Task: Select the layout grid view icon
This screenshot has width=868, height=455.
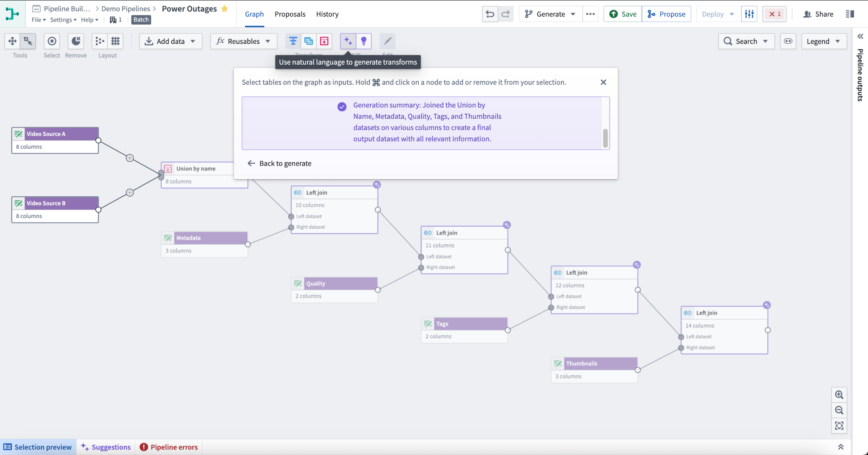Action: coord(115,41)
